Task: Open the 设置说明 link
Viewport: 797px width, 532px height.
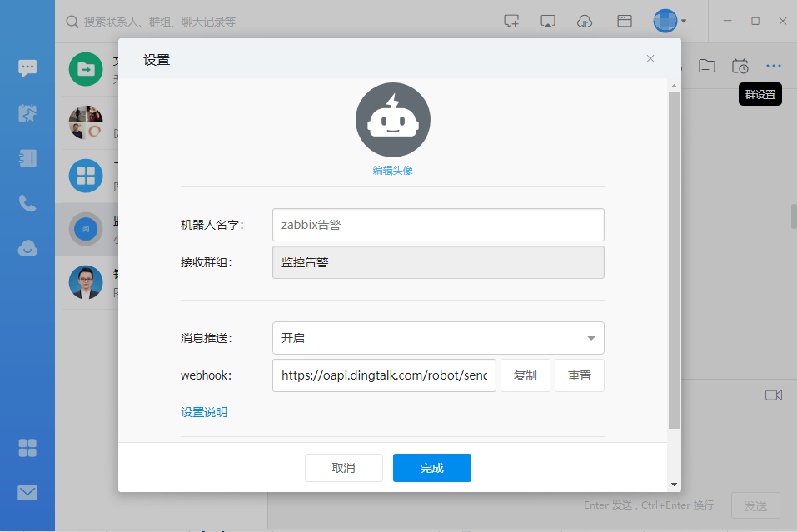Action: click(x=204, y=412)
